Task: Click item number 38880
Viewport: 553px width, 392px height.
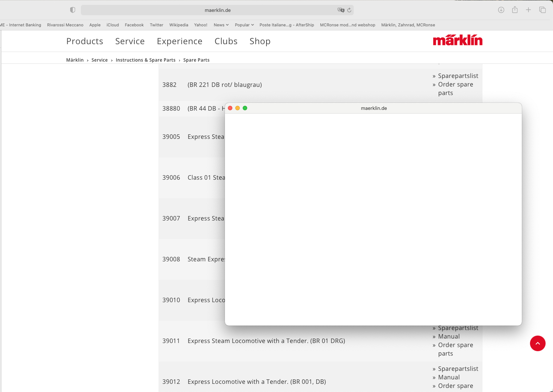Action: pos(171,108)
